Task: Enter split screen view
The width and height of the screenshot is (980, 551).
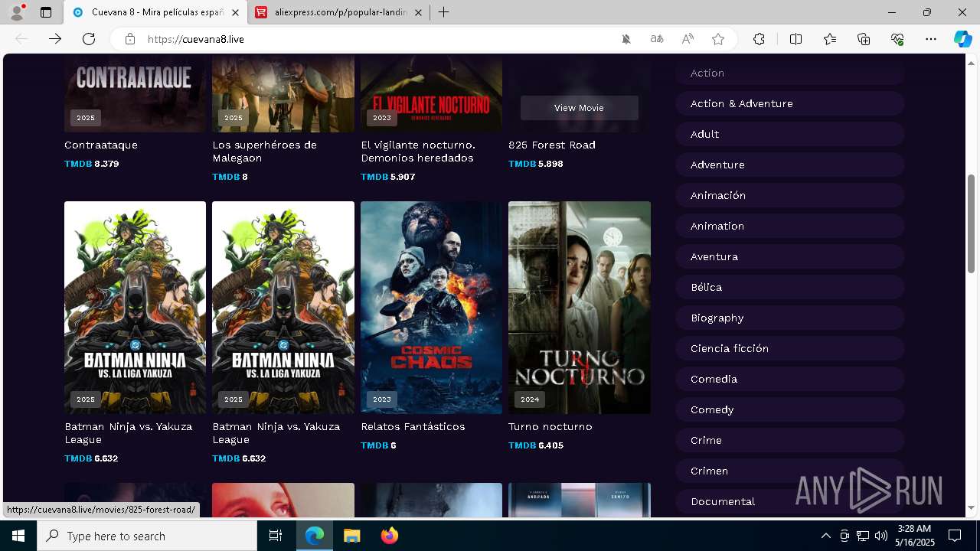Action: tap(795, 39)
